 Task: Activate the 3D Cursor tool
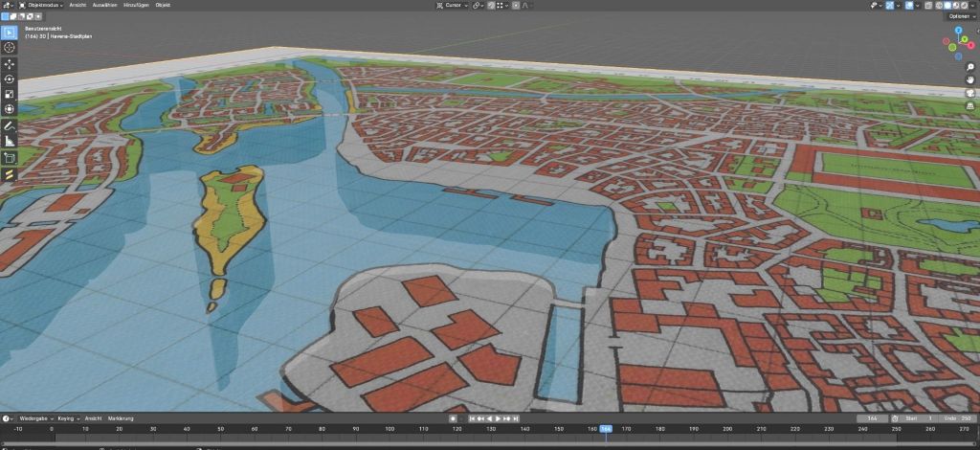(x=10, y=47)
